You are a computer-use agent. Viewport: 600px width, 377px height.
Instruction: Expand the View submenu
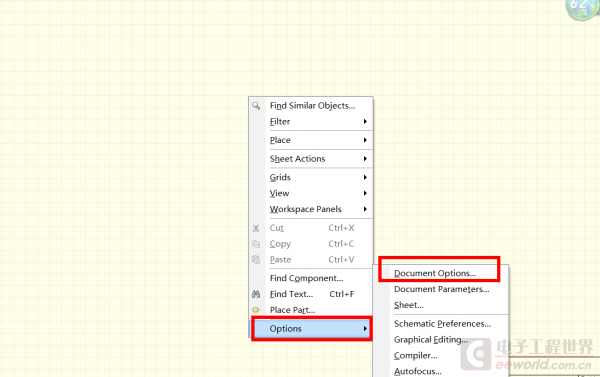311,193
